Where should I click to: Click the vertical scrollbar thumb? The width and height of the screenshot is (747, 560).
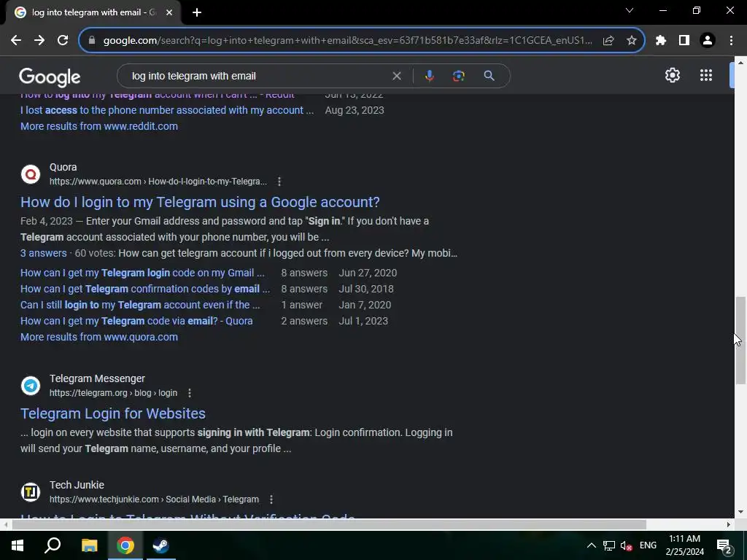point(740,340)
